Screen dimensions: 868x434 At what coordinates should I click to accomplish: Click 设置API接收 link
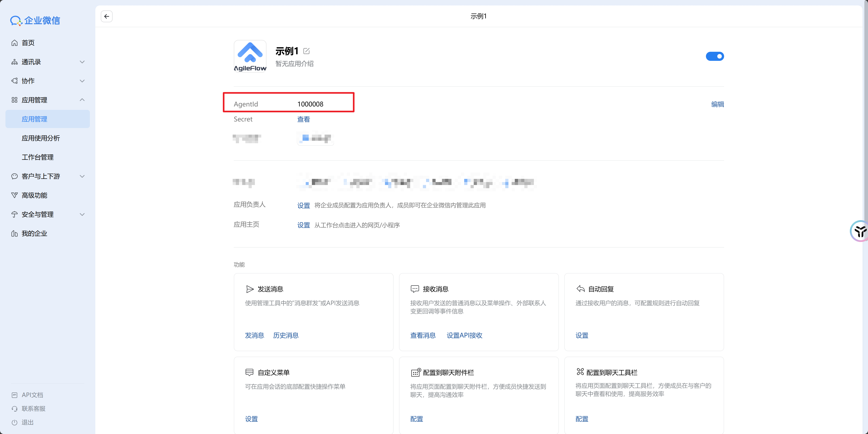(464, 335)
